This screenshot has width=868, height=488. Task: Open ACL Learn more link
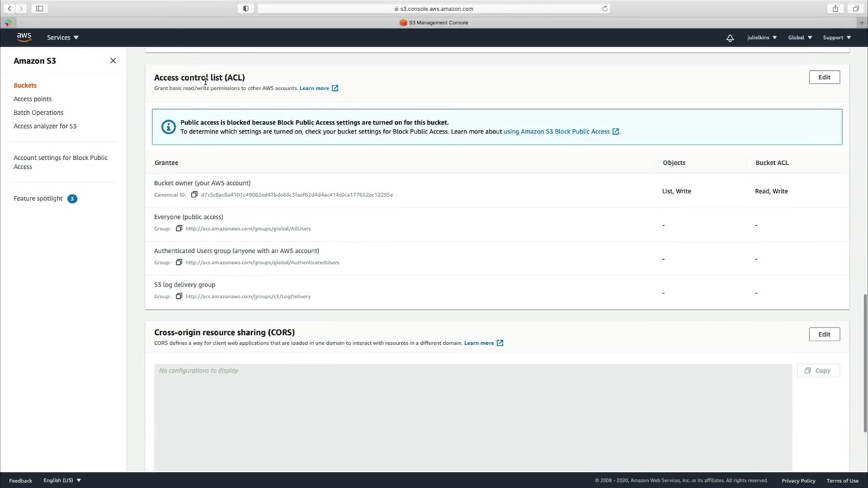pyautogui.click(x=314, y=88)
